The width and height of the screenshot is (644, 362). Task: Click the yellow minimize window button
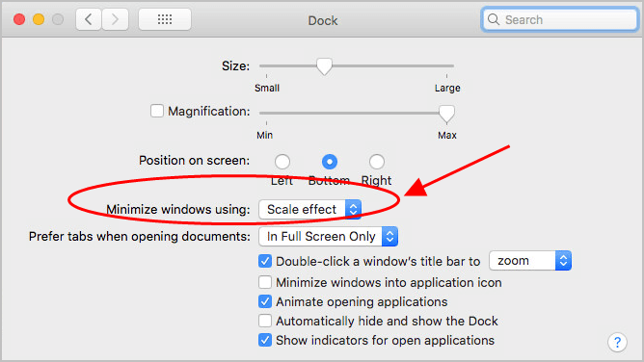tap(39, 19)
